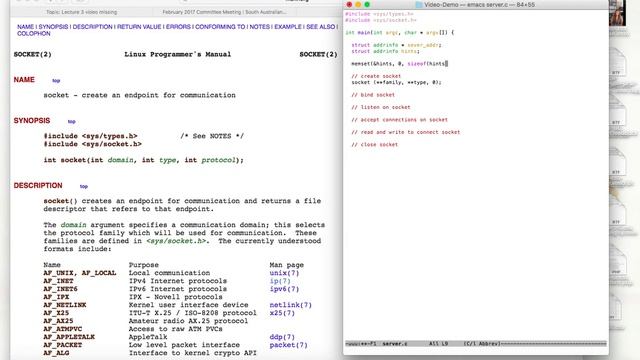Jump to the ERRORS section link
The image size is (640, 360).
(178, 27)
